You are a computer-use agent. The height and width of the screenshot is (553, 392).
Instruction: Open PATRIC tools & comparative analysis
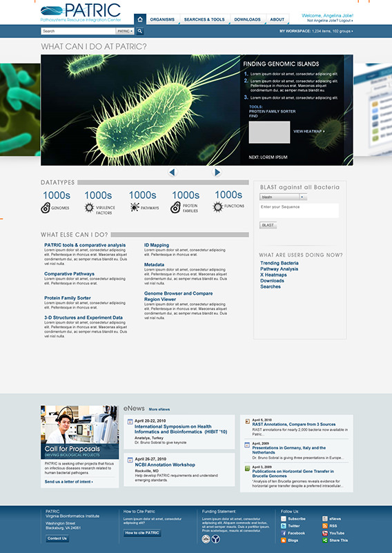pos(85,245)
